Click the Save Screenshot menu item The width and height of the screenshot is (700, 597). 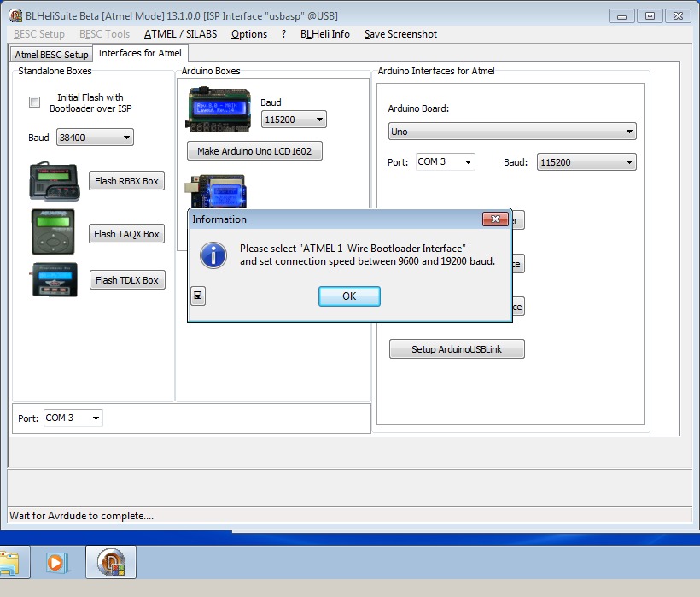[400, 34]
